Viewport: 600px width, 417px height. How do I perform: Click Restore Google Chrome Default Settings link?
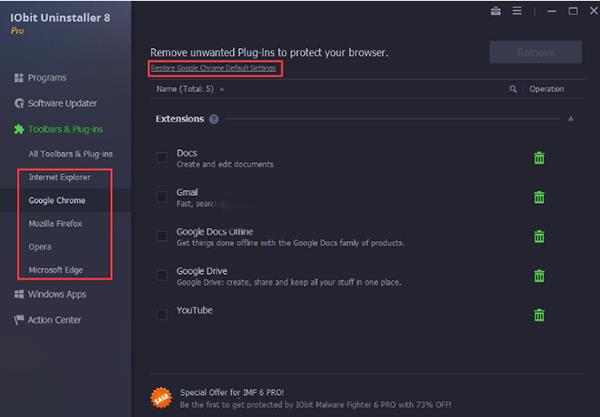(x=213, y=68)
